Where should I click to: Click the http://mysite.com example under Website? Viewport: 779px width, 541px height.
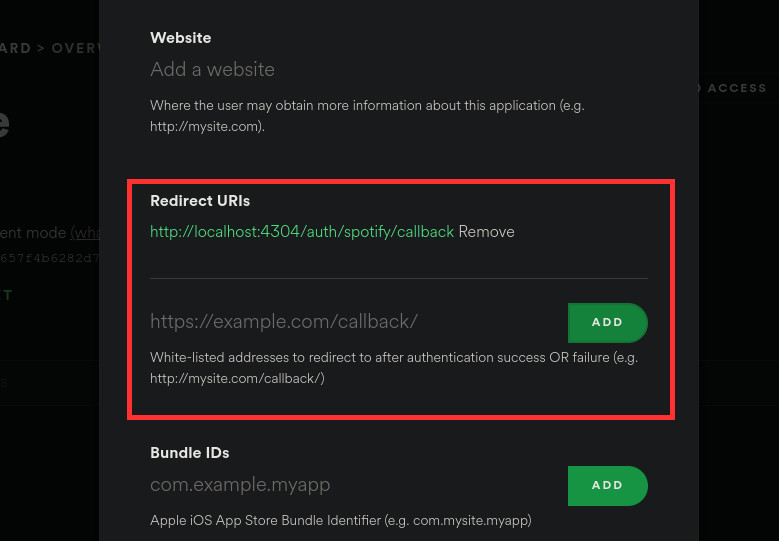[x=205, y=127]
